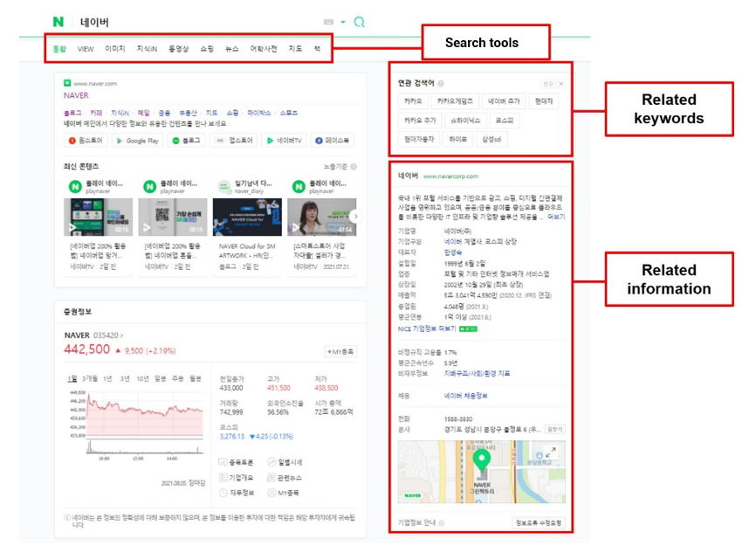Viewport: 756px width, 553px height.
Task: Open the purple NAVER result title
Action: tap(76, 95)
